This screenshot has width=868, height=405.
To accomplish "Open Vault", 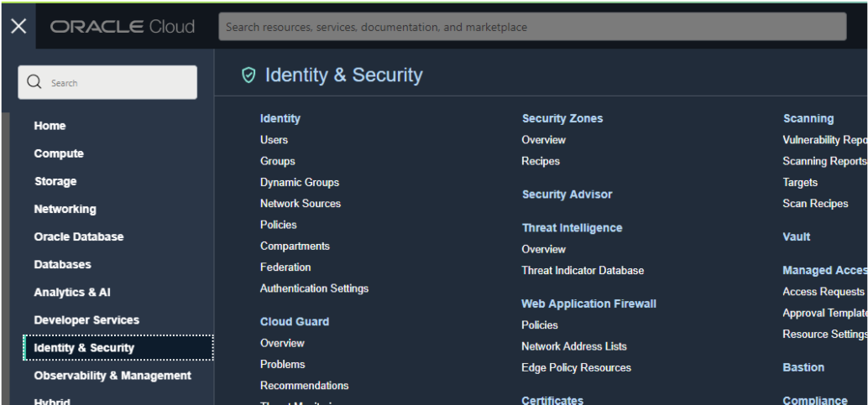I will tap(797, 236).
